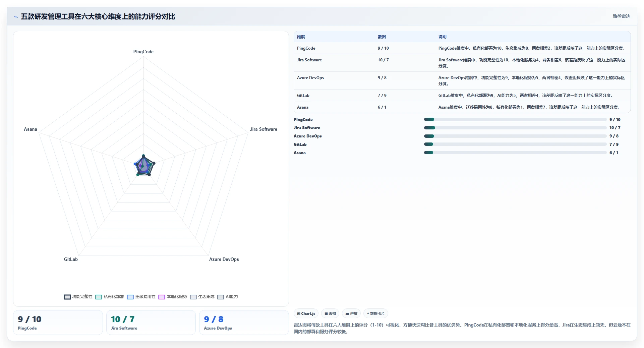Click the Jira Software description cell text

tap(532, 63)
